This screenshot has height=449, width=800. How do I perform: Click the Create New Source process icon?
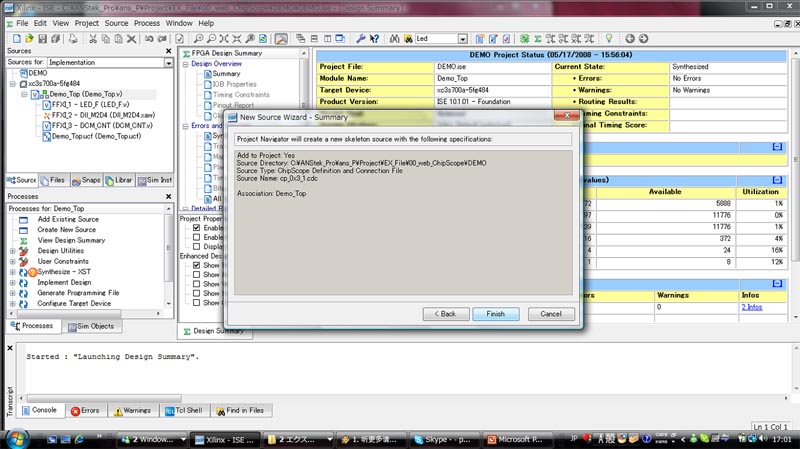(23, 230)
